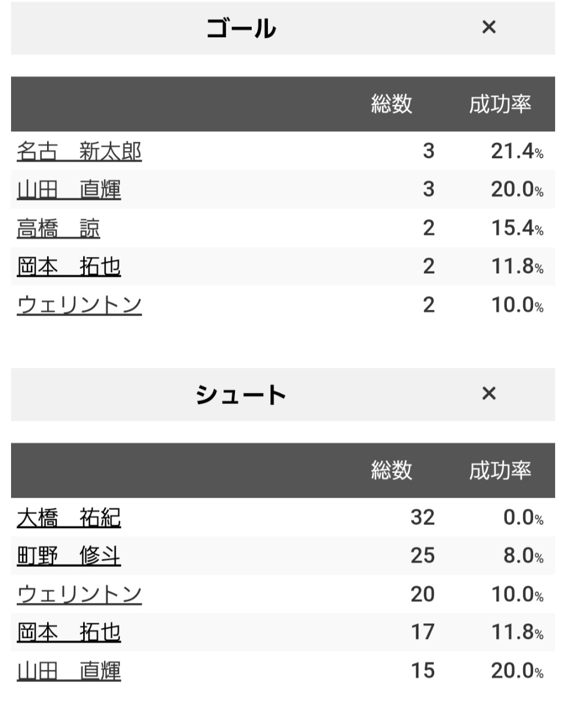This screenshot has width=565, height=728.
Task: Click ウェリントン in the ゴール table
Action: coord(79,305)
